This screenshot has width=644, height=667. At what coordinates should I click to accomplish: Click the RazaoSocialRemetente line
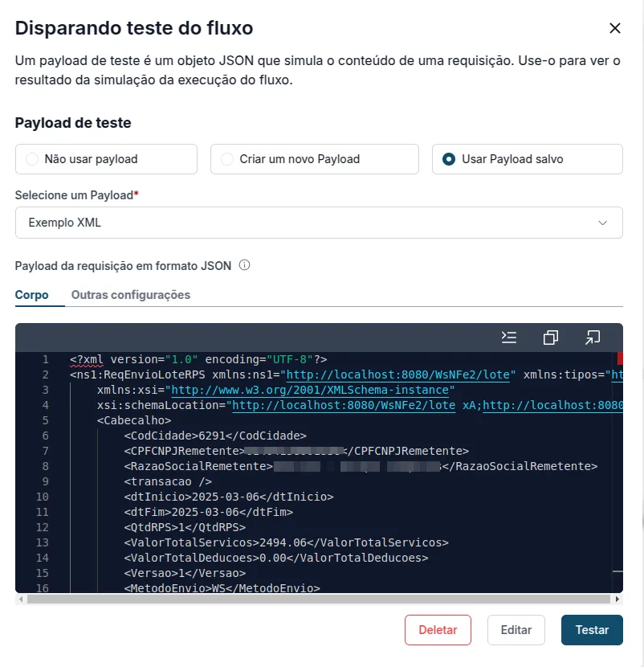click(x=361, y=466)
